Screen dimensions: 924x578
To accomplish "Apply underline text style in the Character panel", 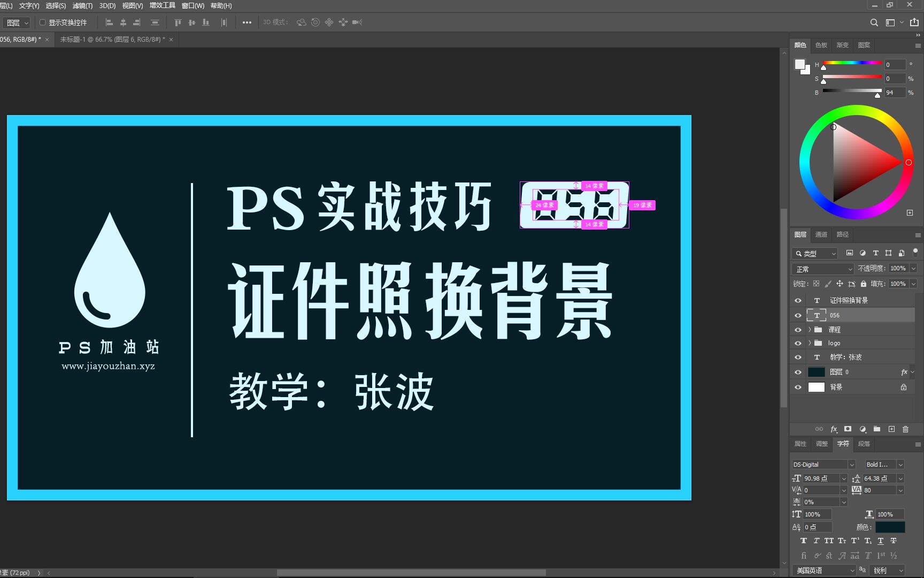I will coord(881,541).
